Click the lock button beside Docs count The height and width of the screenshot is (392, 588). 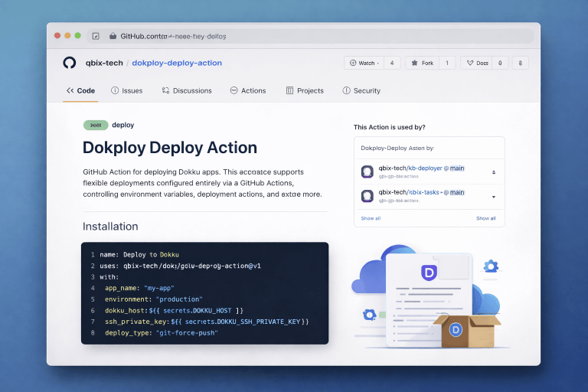pyautogui.click(x=521, y=63)
